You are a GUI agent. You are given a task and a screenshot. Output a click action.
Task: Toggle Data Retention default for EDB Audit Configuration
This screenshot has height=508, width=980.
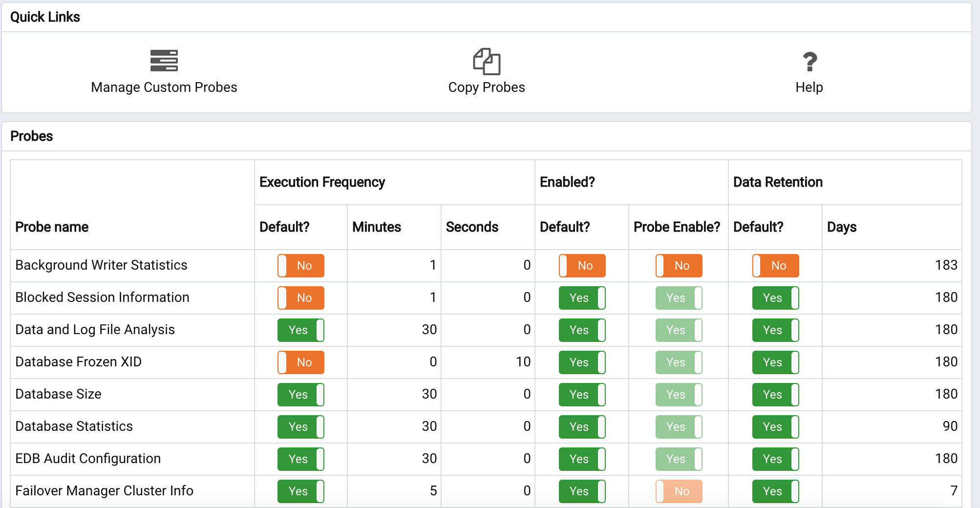coord(776,459)
